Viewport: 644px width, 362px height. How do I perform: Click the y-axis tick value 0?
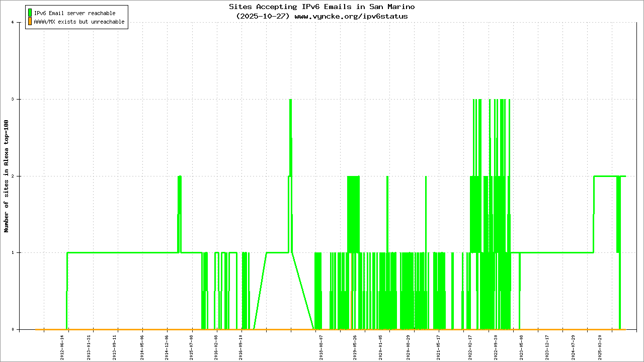click(19, 330)
